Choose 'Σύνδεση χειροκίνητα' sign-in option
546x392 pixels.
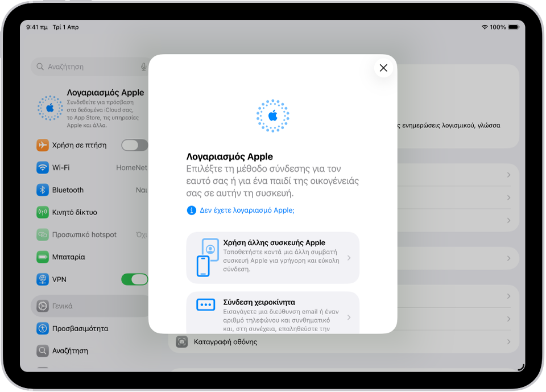coord(272,312)
